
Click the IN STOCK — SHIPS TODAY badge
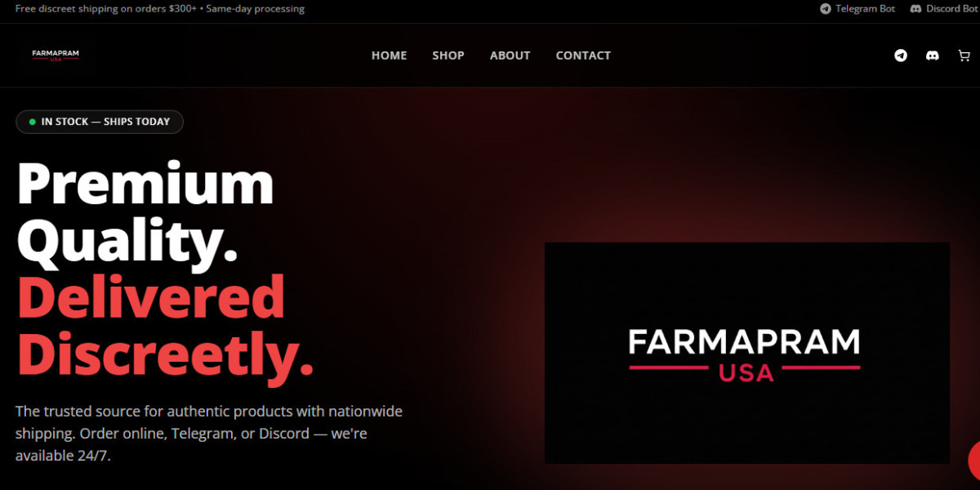coord(100,122)
